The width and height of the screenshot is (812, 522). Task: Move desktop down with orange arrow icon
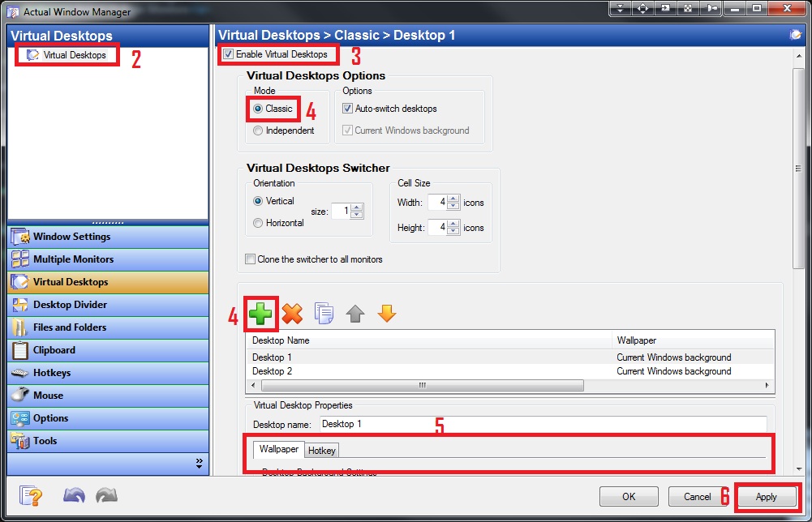click(x=387, y=313)
